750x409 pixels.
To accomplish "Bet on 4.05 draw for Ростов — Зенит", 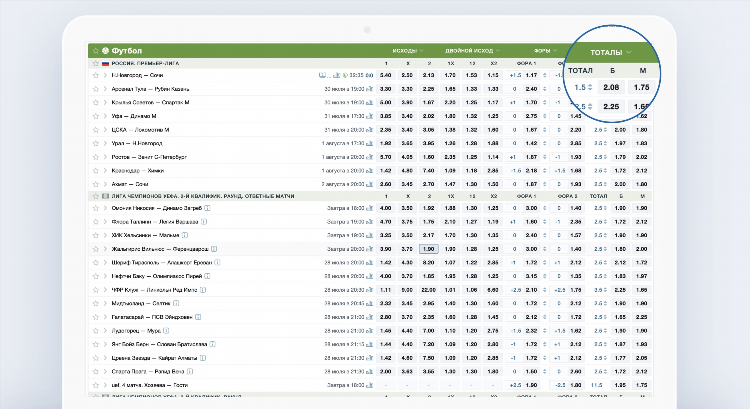I will point(407,157).
